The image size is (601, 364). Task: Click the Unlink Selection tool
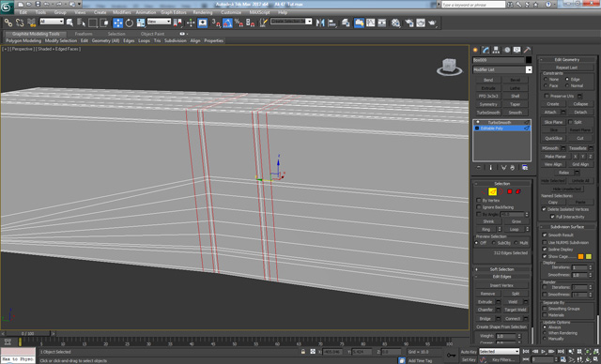(20, 23)
